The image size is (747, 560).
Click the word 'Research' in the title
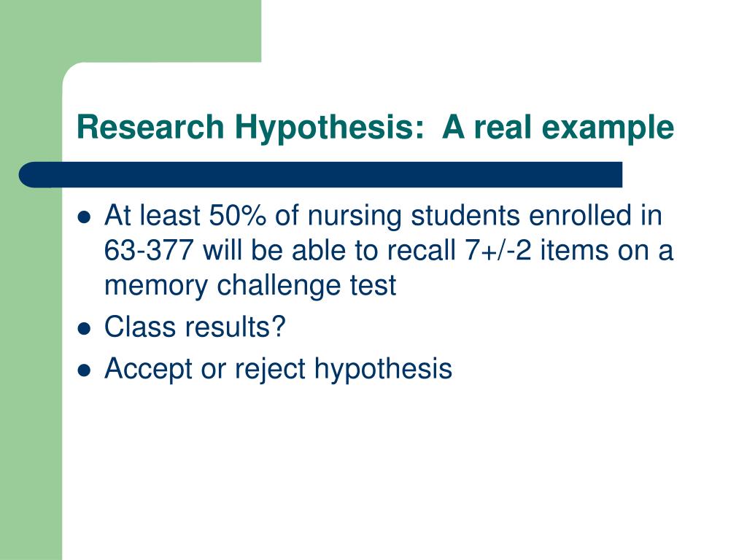tap(150, 127)
